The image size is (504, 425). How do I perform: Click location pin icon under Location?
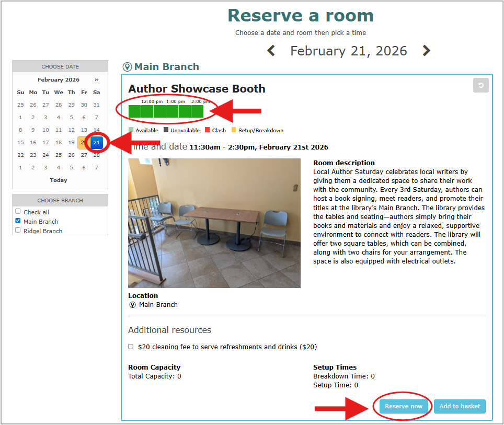(132, 305)
